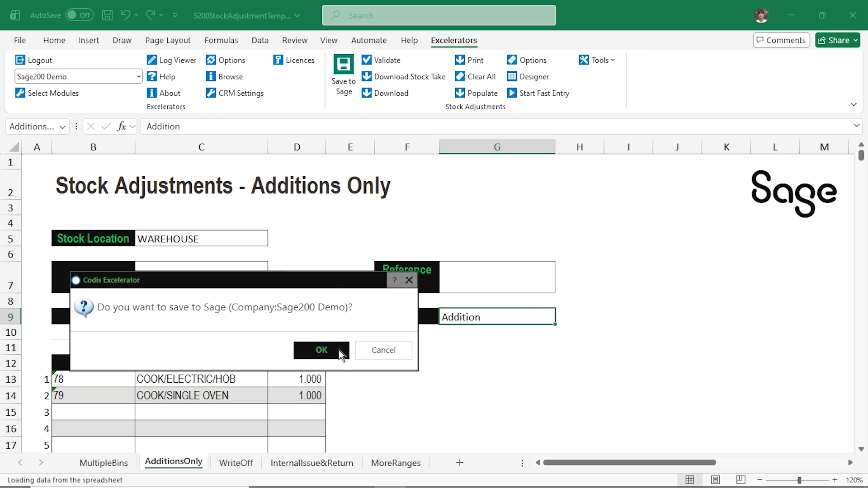Click the Download Stock Take icon

pos(367,76)
